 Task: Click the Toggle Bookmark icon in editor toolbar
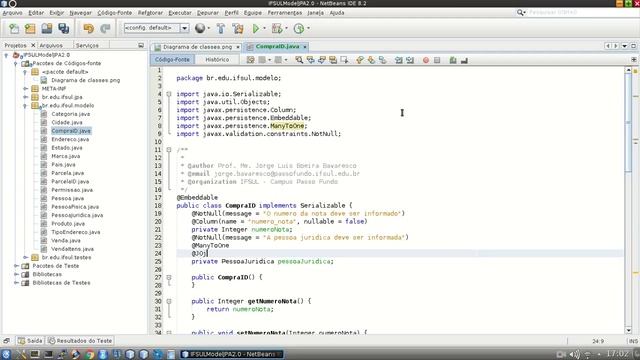coord(382,60)
